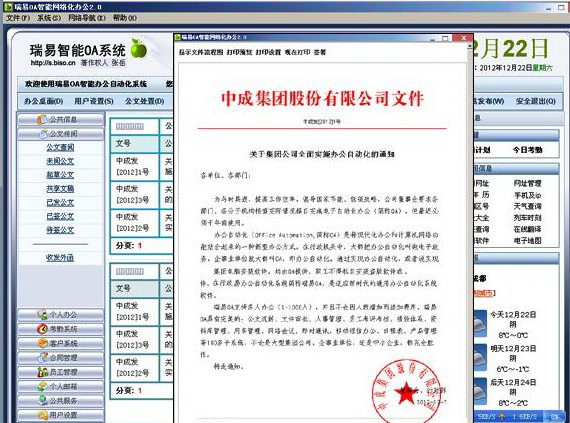Open the 已签公文 link

pos(60,216)
